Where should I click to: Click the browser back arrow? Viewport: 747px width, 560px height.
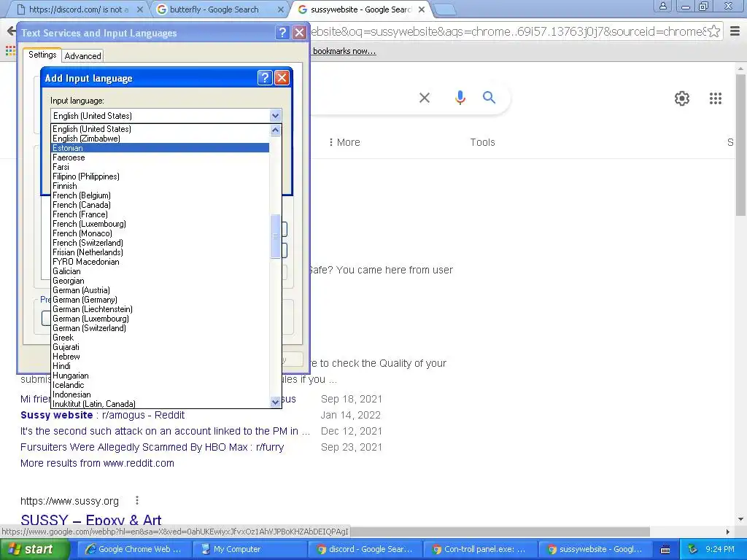click(11, 31)
